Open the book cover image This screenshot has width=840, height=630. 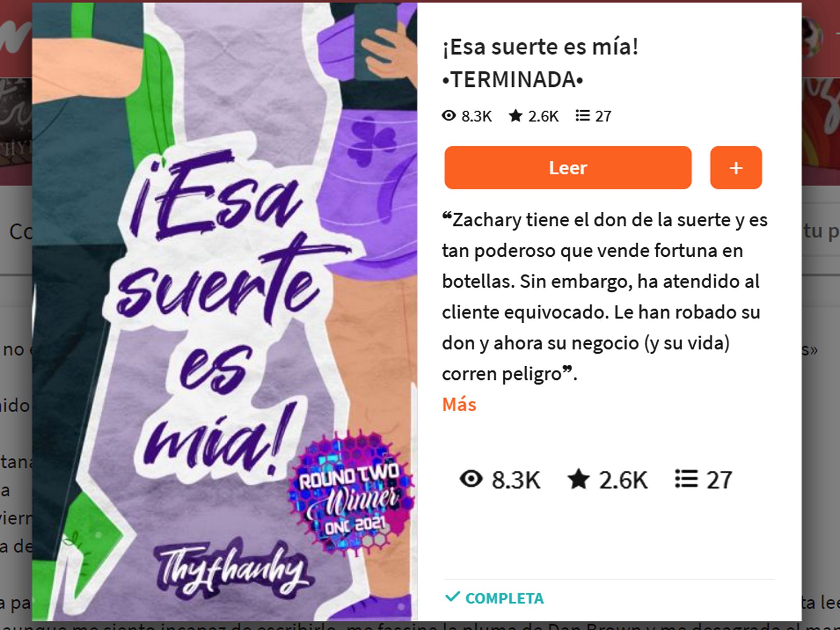click(224, 311)
